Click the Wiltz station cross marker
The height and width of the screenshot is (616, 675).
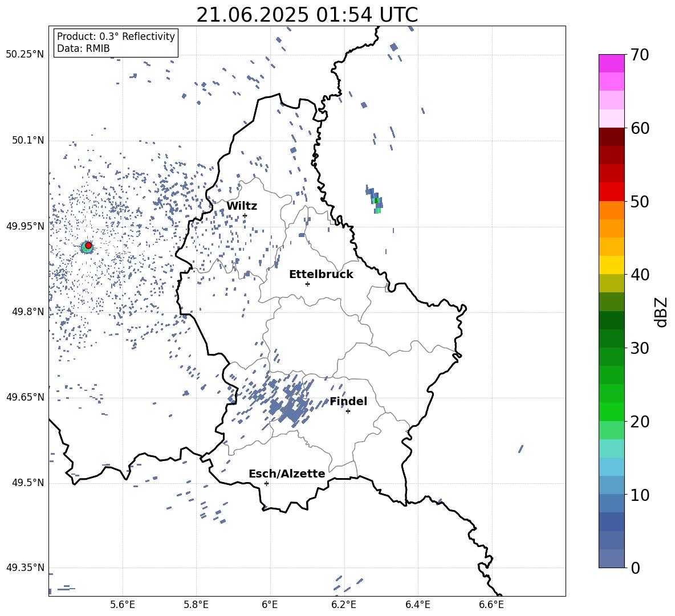(x=245, y=215)
